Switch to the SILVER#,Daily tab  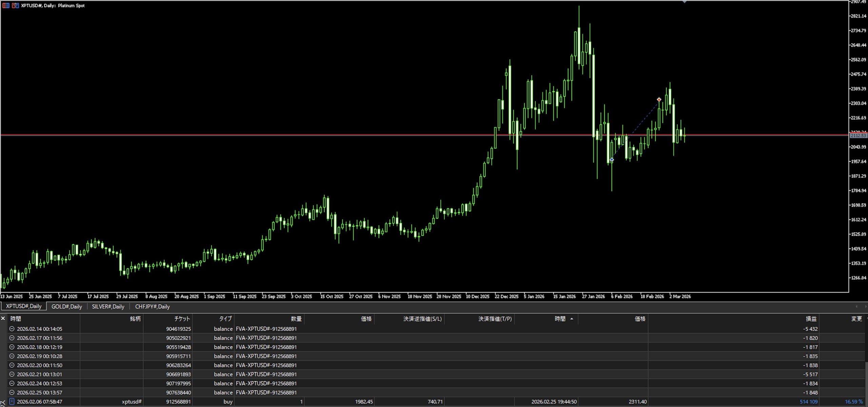[x=108, y=306]
